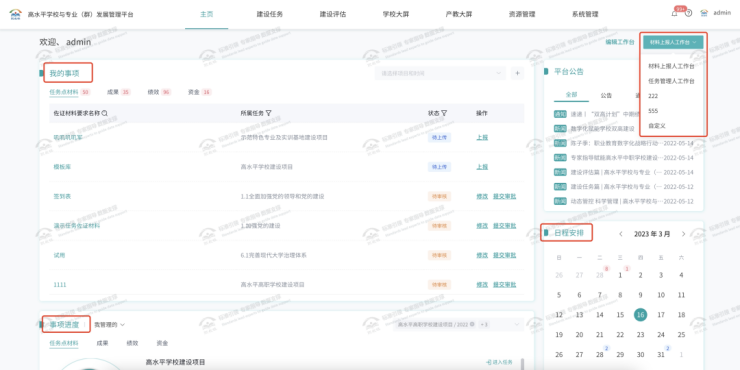This screenshot has width=740, height=370.
Task: Open the 系统管理 navigation tab
Action: tap(585, 14)
